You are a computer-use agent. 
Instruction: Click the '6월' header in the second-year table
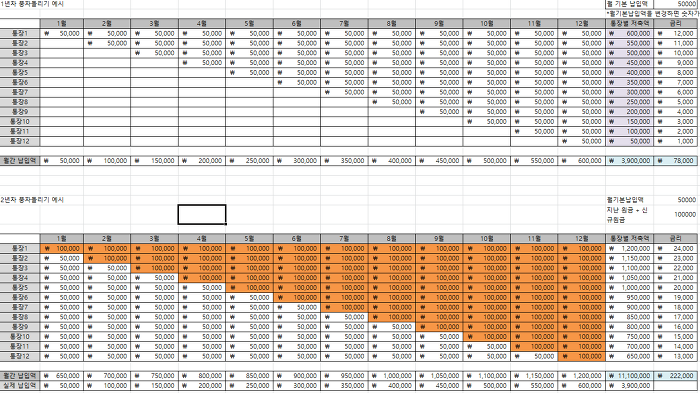297,239
